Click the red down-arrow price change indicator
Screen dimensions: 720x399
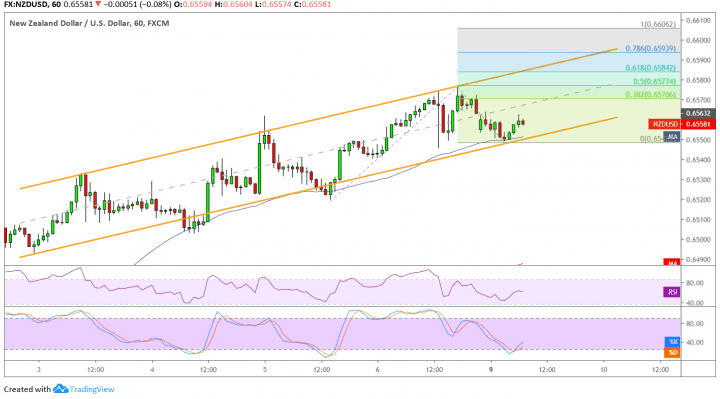pos(97,4)
